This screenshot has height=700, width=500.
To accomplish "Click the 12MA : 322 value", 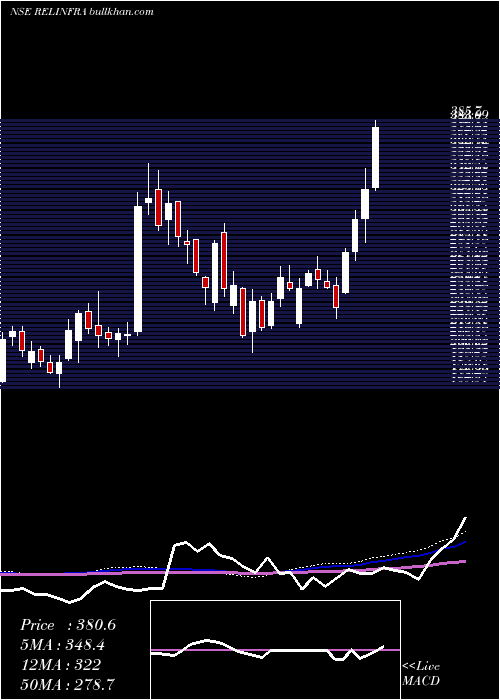I will pos(60,665).
